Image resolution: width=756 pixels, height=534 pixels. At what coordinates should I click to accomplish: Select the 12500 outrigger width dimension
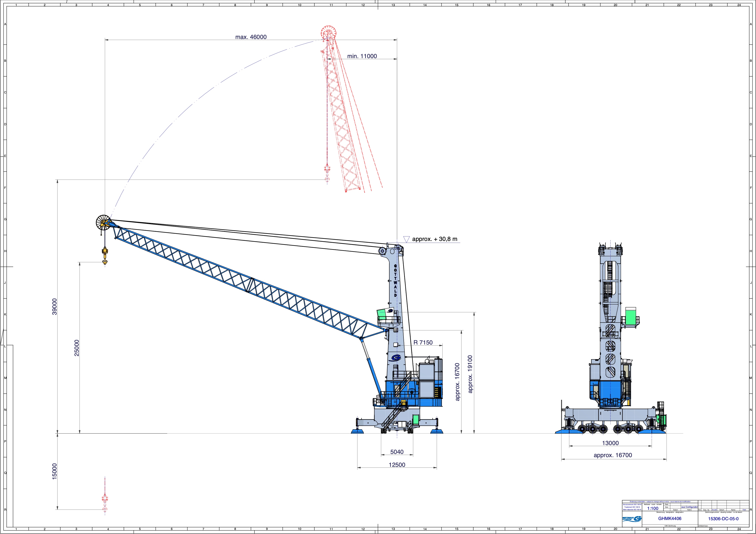point(397,465)
